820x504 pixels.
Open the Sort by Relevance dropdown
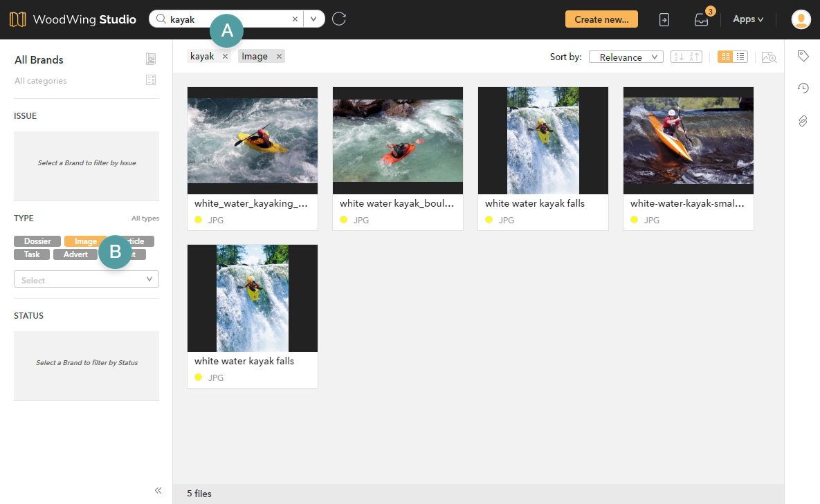click(x=626, y=57)
